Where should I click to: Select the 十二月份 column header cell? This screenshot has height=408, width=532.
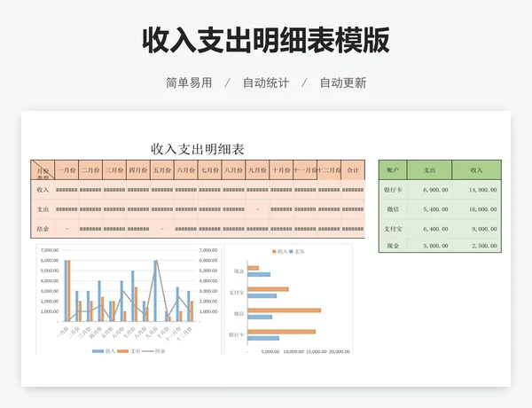pos(329,170)
